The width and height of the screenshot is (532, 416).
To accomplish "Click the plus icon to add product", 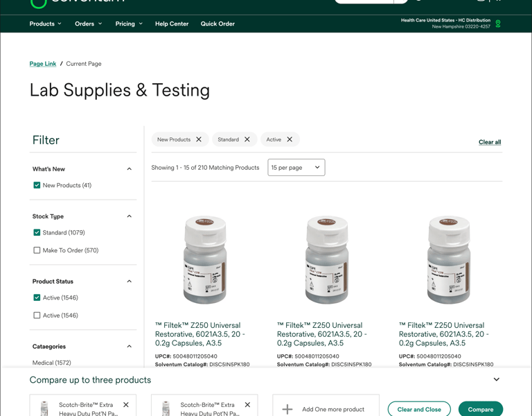I will [x=287, y=409].
